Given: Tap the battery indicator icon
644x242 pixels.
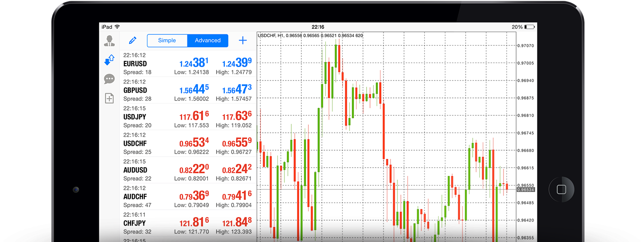Looking at the screenshot, I should [x=529, y=27].
